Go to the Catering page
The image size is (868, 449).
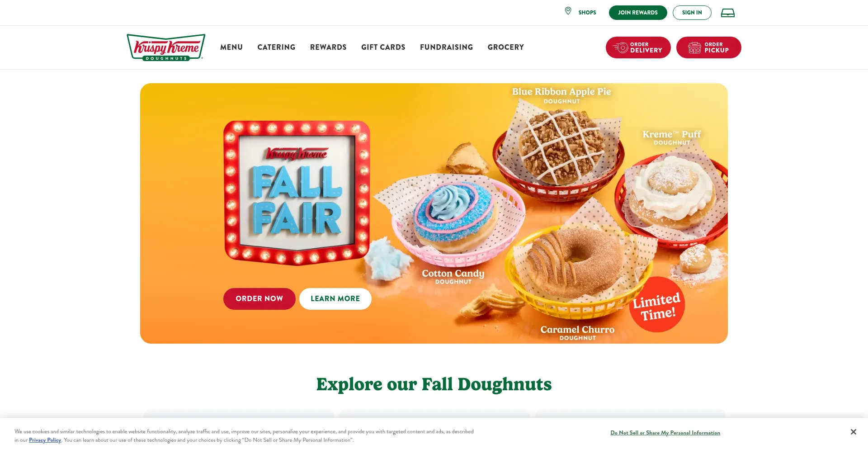pos(276,47)
